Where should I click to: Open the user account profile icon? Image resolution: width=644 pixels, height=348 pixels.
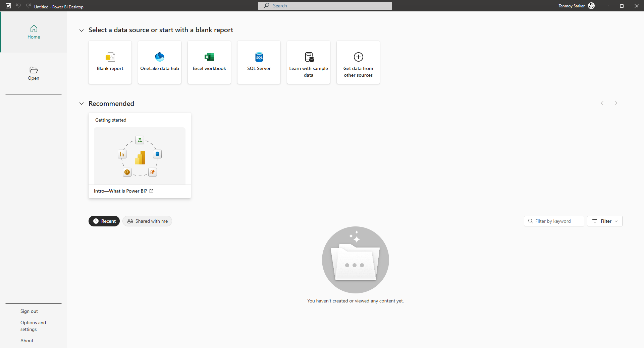[x=591, y=6]
